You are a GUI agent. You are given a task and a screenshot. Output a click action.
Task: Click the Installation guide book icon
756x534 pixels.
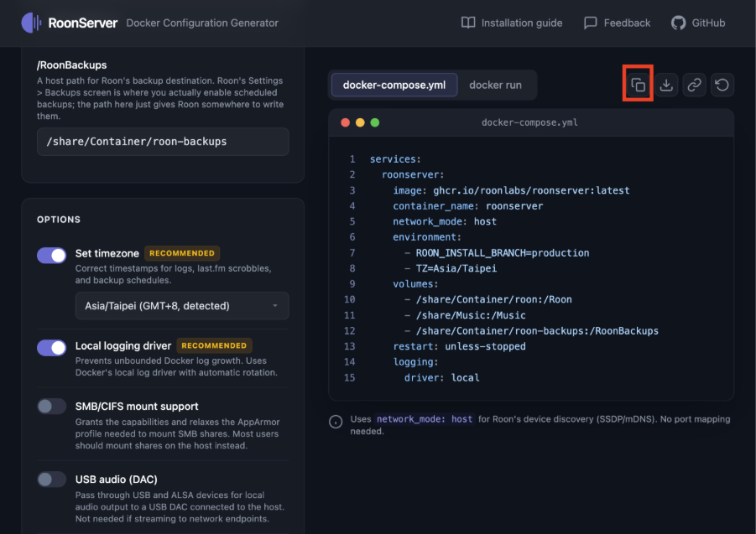467,23
